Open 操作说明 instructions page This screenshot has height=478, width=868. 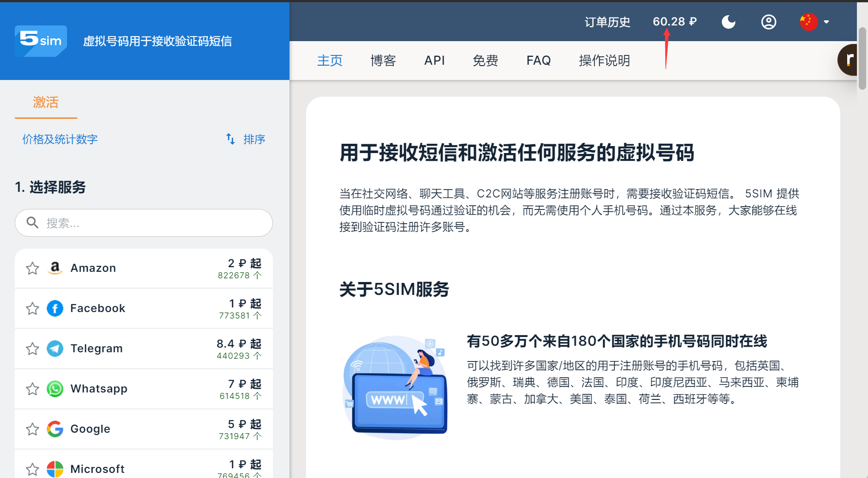coord(604,61)
